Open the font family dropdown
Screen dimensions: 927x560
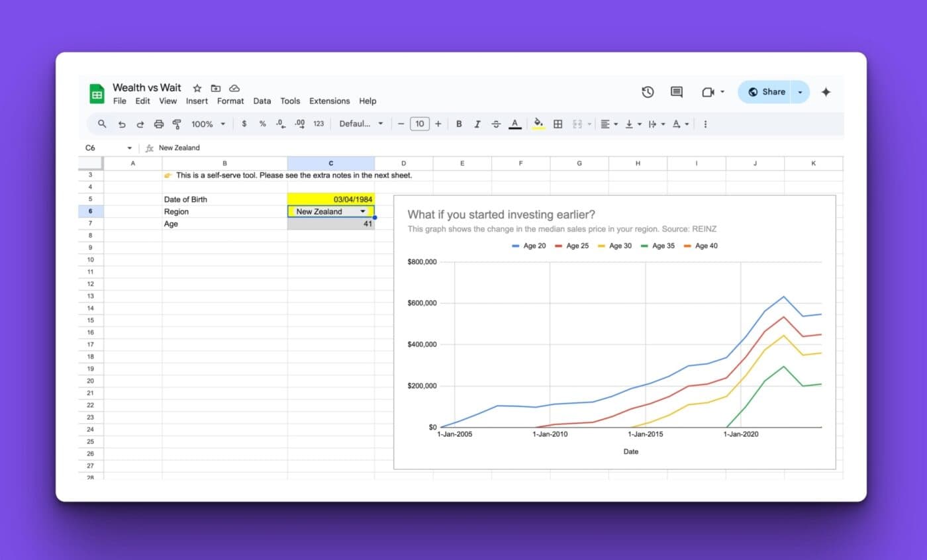[x=361, y=124]
